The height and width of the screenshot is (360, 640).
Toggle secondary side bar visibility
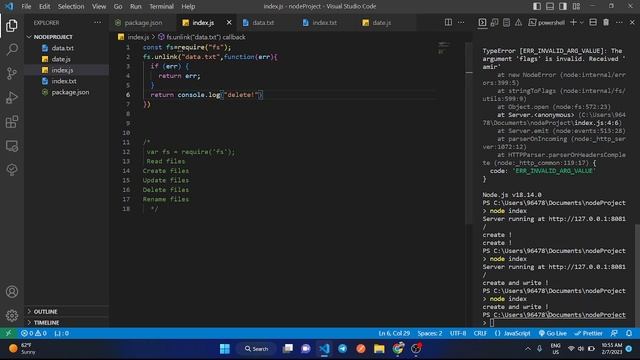coord(563,6)
